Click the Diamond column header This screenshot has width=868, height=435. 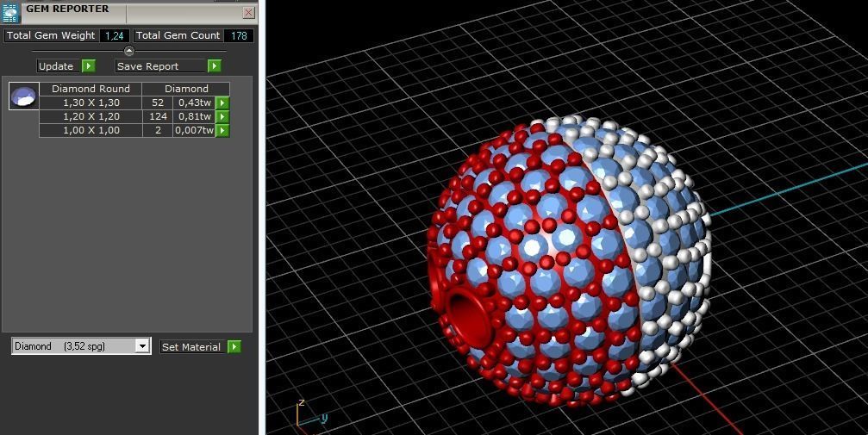point(186,89)
